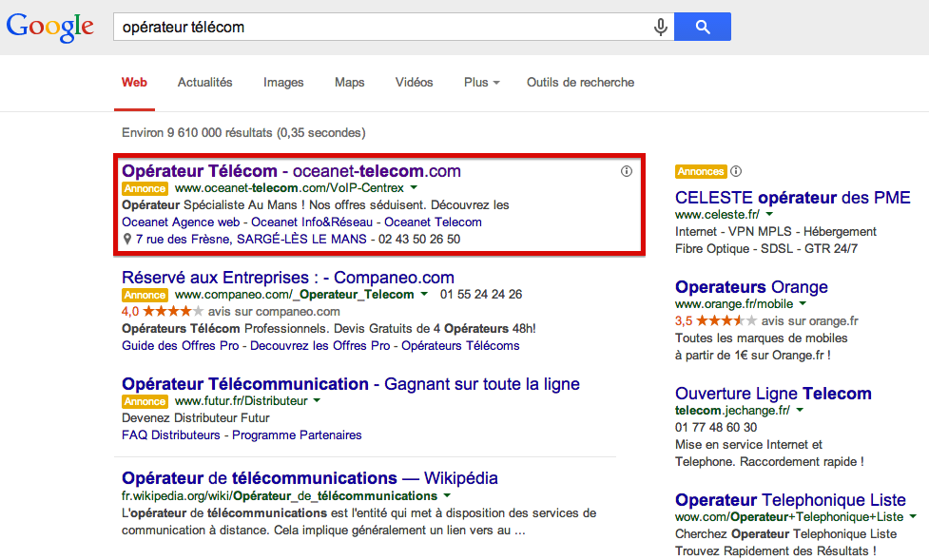Open the Plus menu dropdown
Viewport: 929px width, 560px height.
point(482,83)
